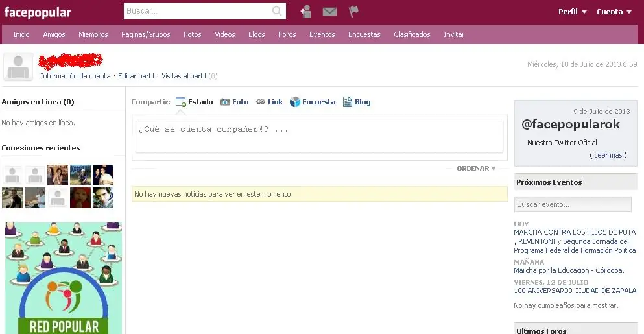The height and width of the screenshot is (334, 644).
Task: Click 'No hay nuevas noticias' notice
Action: [x=320, y=194]
